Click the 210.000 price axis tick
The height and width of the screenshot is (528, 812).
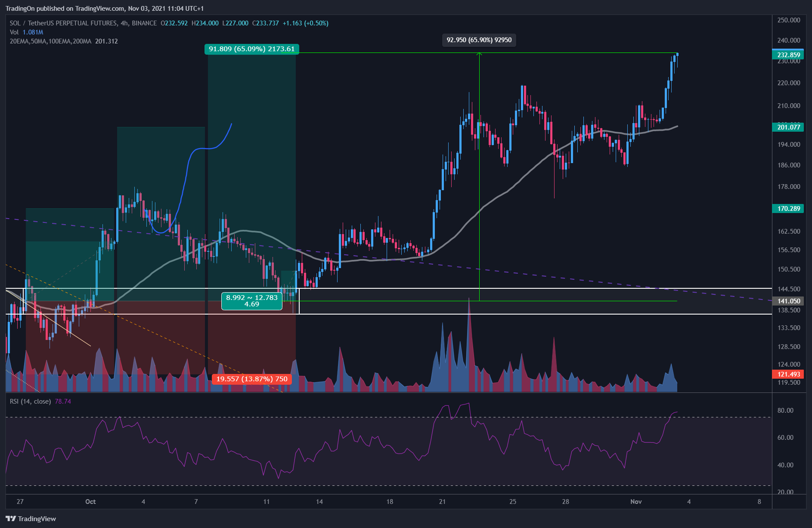[x=789, y=106]
